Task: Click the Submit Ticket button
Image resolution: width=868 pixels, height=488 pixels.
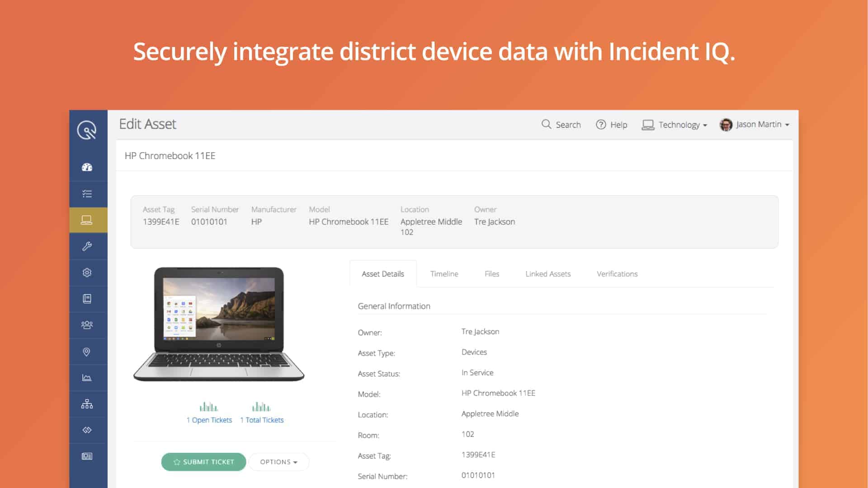Action: click(x=203, y=462)
